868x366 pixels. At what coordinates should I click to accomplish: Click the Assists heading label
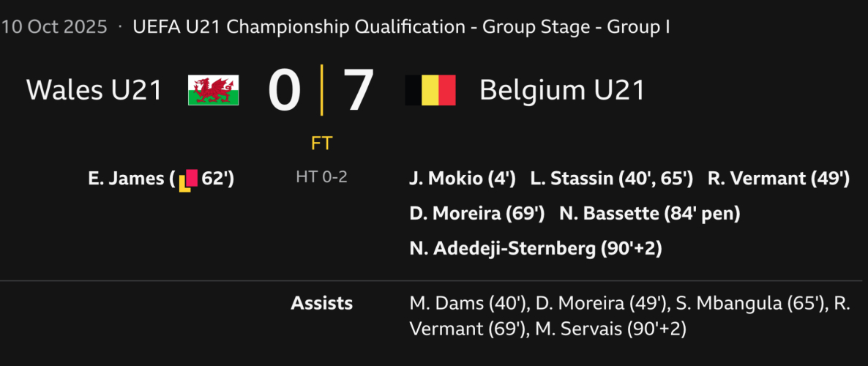click(321, 303)
